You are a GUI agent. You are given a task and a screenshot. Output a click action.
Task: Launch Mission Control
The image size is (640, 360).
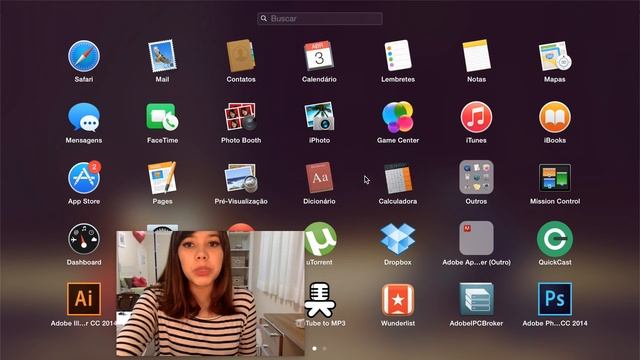(x=555, y=178)
